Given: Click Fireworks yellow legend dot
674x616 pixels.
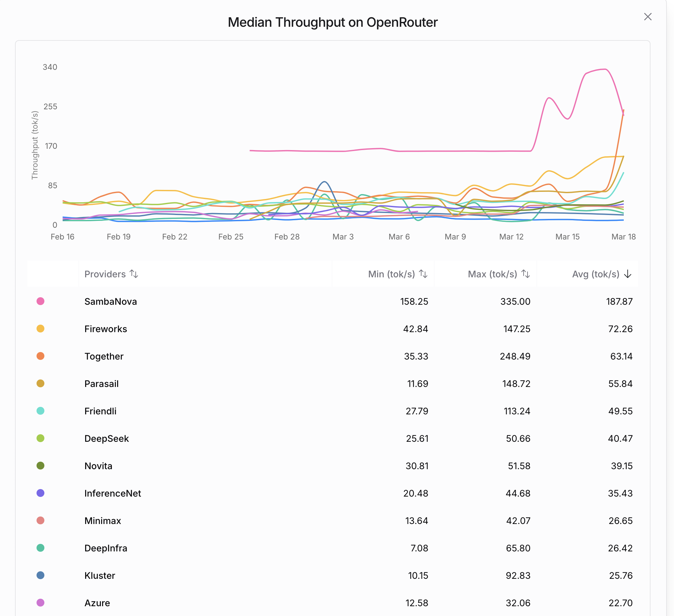Looking at the screenshot, I should point(40,329).
